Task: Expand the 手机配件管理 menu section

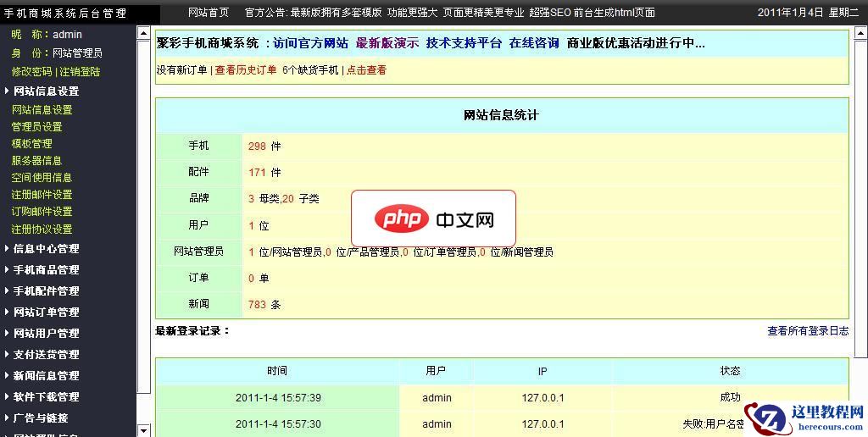Action: pos(46,291)
